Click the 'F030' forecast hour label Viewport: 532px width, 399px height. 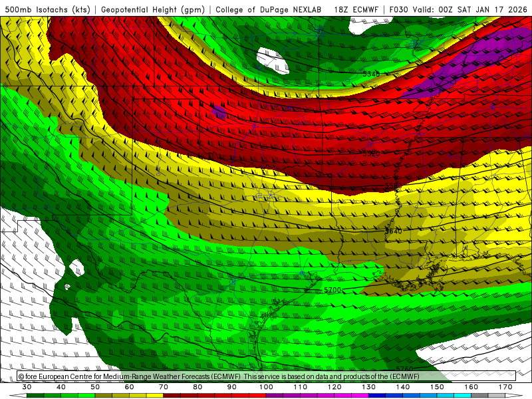coord(398,10)
